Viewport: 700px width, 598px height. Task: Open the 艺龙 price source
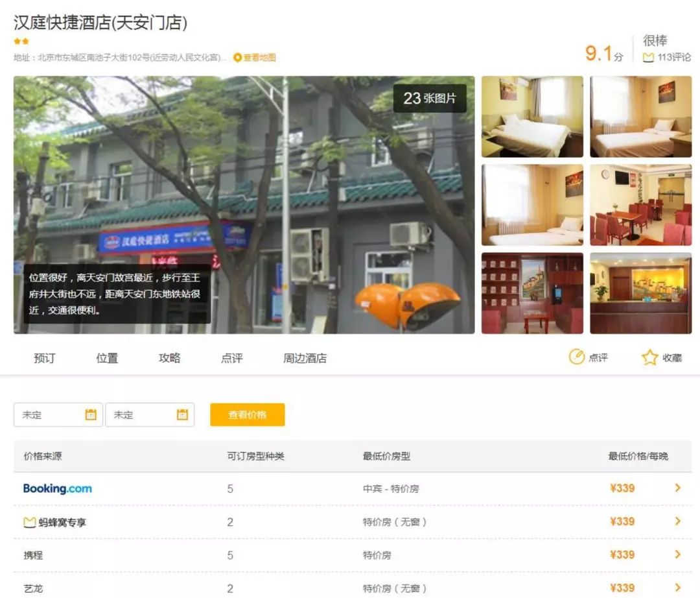click(33, 589)
